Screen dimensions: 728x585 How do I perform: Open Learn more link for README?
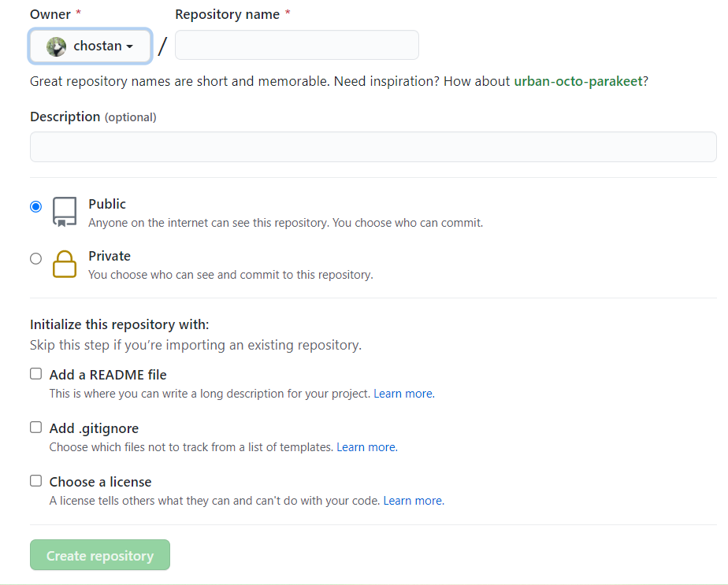(403, 394)
